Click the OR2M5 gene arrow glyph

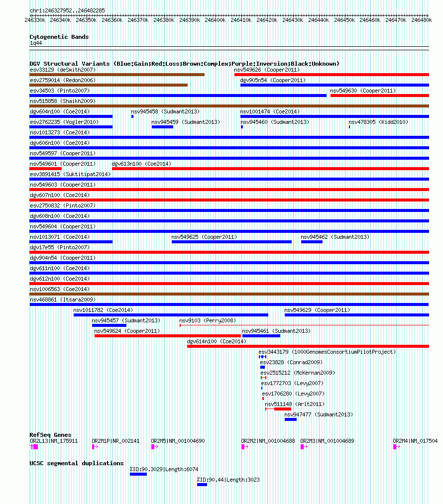click(x=155, y=446)
